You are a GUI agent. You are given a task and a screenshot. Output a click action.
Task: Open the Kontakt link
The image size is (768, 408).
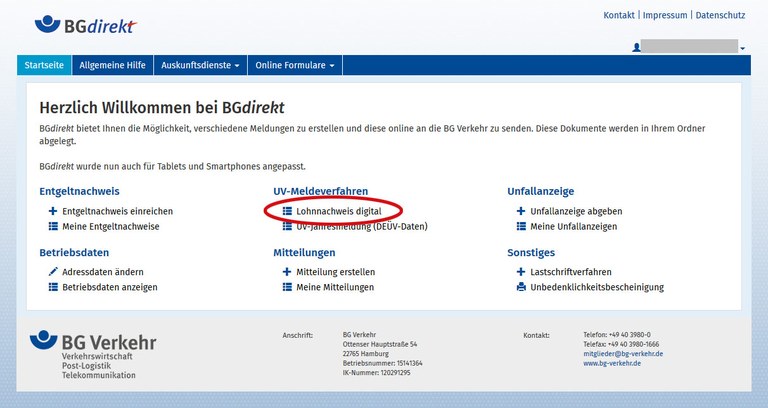(x=619, y=15)
